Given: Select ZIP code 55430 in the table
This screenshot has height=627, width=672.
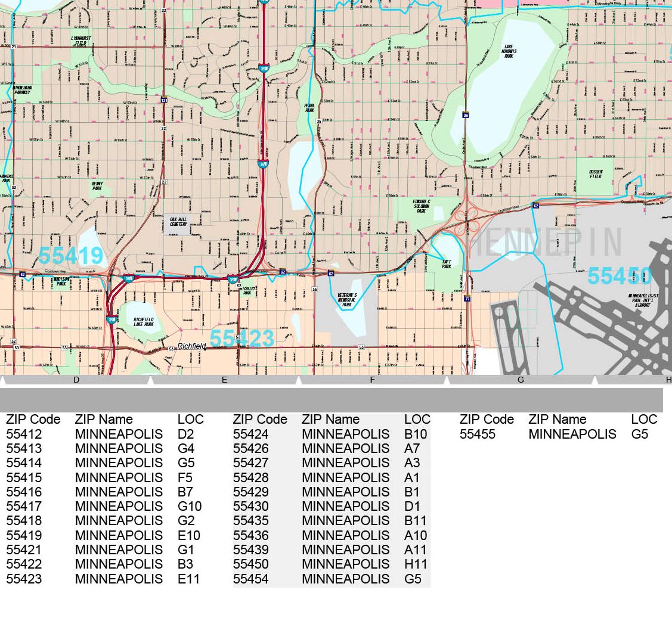Looking at the screenshot, I should click(250, 506).
